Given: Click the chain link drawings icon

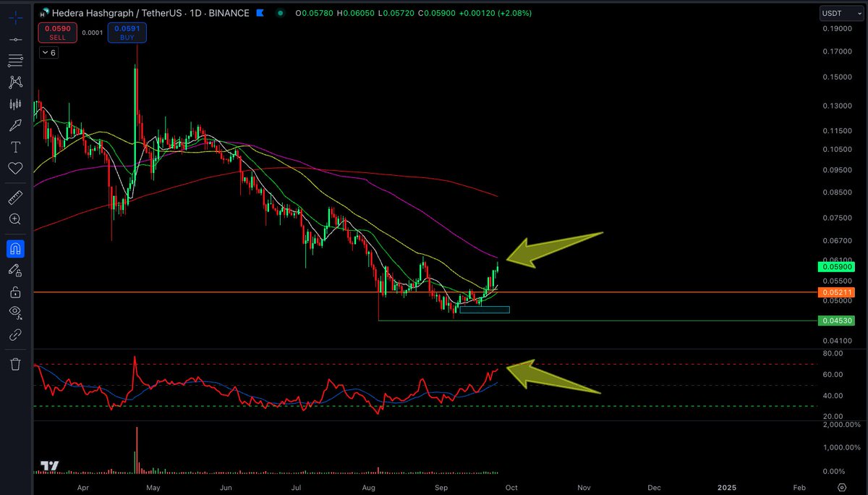Looking at the screenshot, I should pos(14,335).
